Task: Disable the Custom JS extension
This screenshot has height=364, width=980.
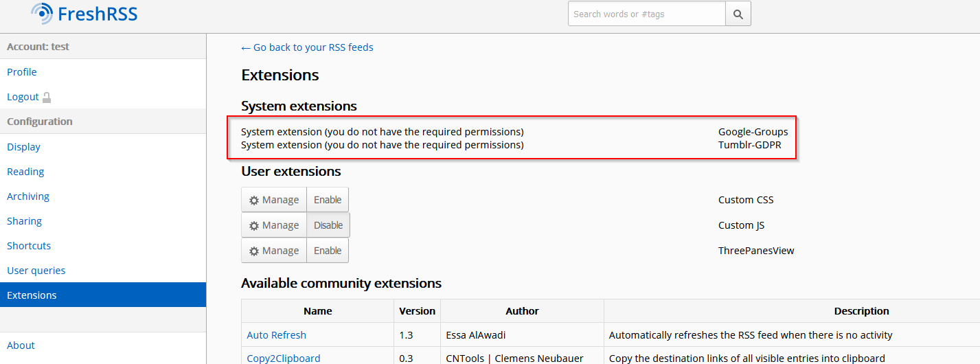Action: coord(328,225)
